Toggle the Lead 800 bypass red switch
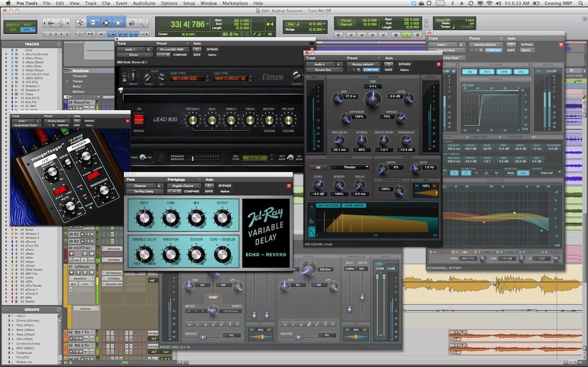This screenshot has height=367, width=588. [x=139, y=120]
